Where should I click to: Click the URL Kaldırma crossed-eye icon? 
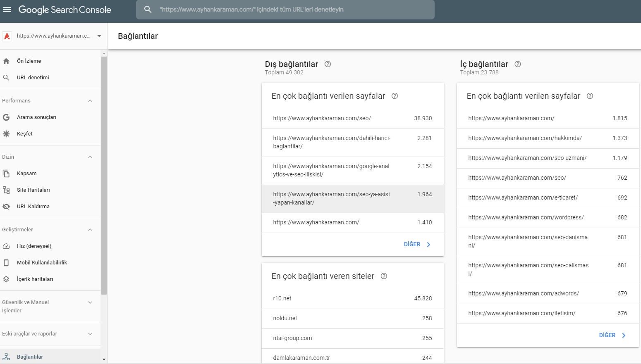(6, 207)
